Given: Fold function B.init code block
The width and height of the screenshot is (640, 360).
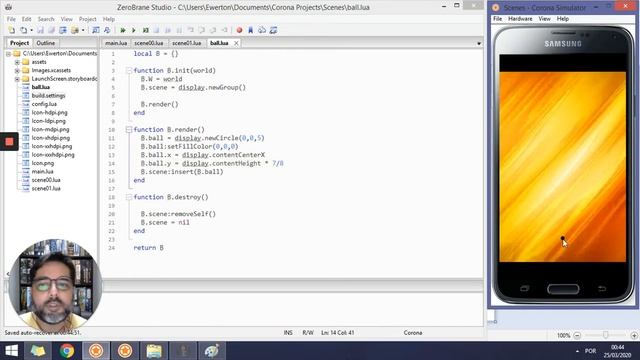Looking at the screenshot, I should (129, 71).
